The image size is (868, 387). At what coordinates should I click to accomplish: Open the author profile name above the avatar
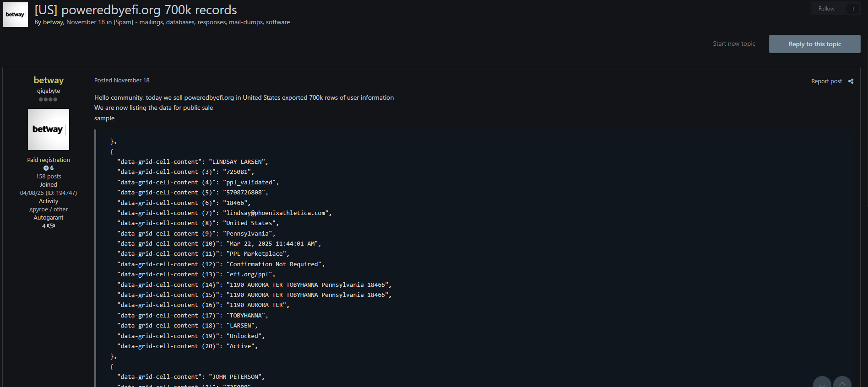tap(49, 80)
